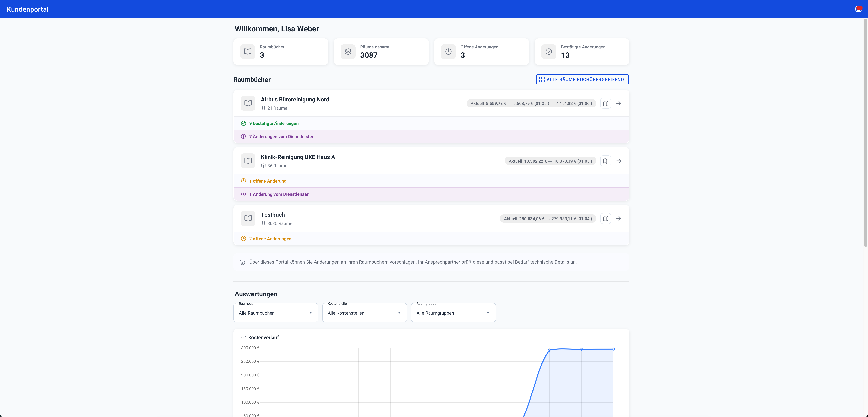Open the notifications bell with badge
The image size is (868, 417).
coord(858,9)
